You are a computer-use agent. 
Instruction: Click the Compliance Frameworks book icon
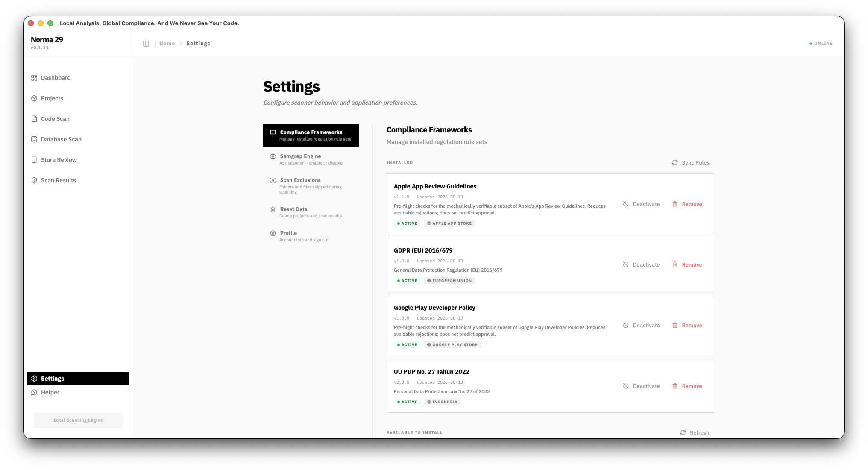pyautogui.click(x=273, y=132)
